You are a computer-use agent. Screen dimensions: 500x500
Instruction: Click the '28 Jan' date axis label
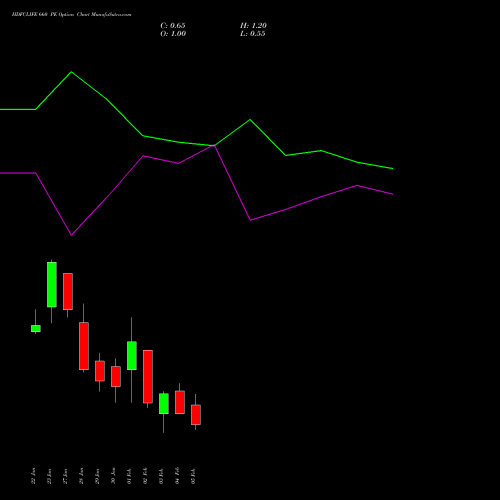[81, 476]
